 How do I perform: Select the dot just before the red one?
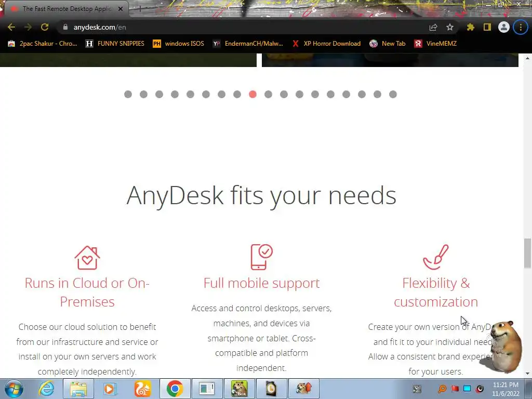(237, 95)
